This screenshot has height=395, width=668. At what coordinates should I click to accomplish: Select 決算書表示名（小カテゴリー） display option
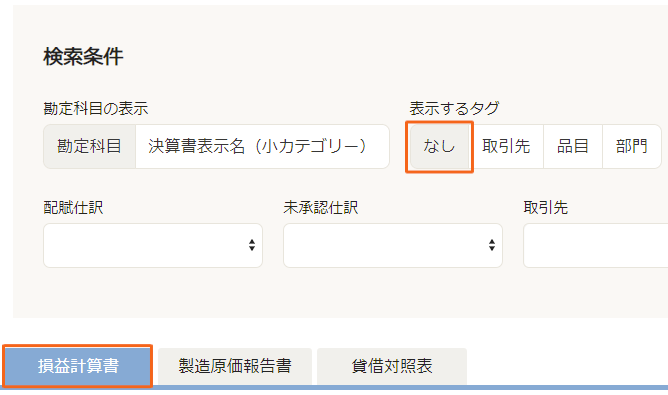pos(262,147)
